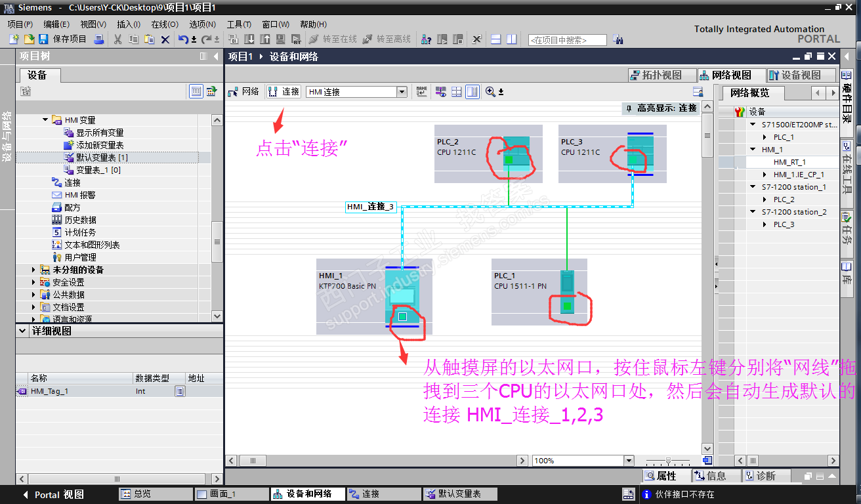This screenshot has width=861, height=504.
Task: Open the 总览 overview taskbar button
Action: (x=156, y=494)
